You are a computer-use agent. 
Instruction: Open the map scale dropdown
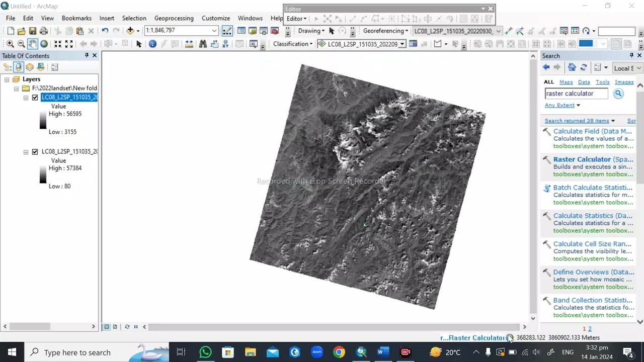214,31
